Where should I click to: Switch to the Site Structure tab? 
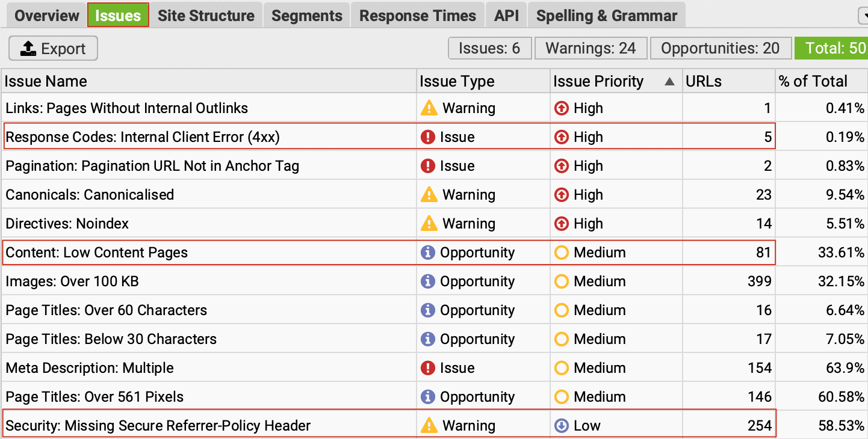pos(206,16)
